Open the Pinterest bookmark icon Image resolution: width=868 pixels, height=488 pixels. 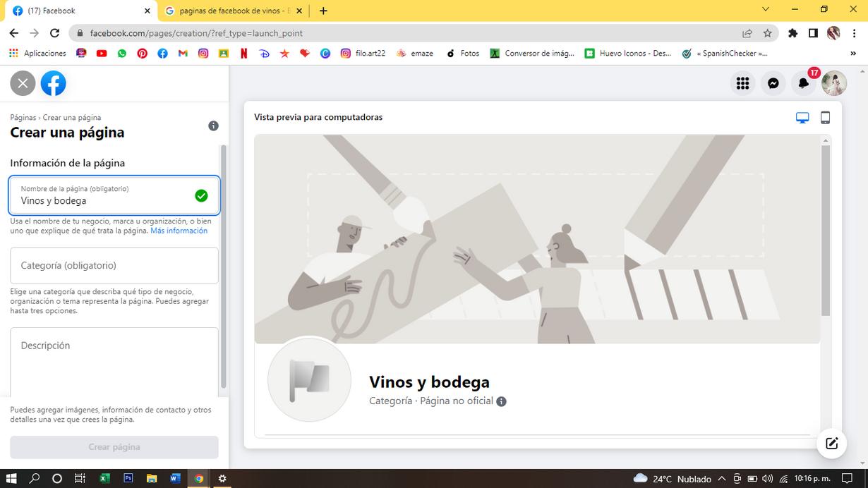(x=143, y=54)
